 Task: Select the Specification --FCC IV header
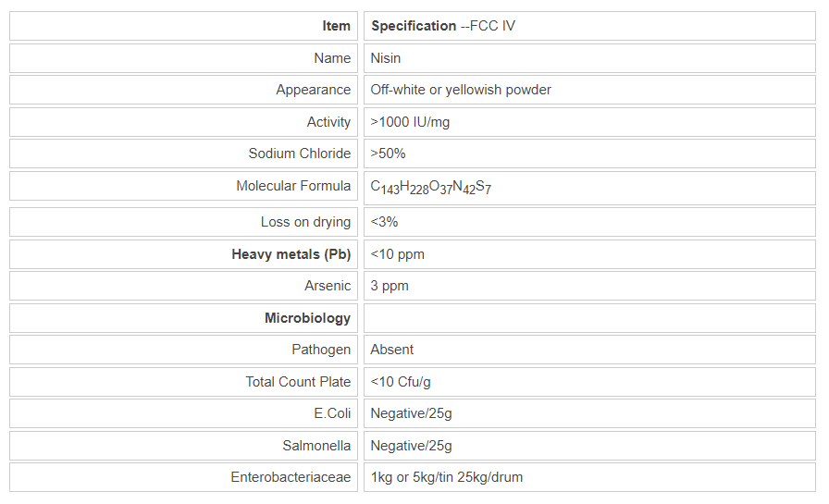(x=443, y=26)
